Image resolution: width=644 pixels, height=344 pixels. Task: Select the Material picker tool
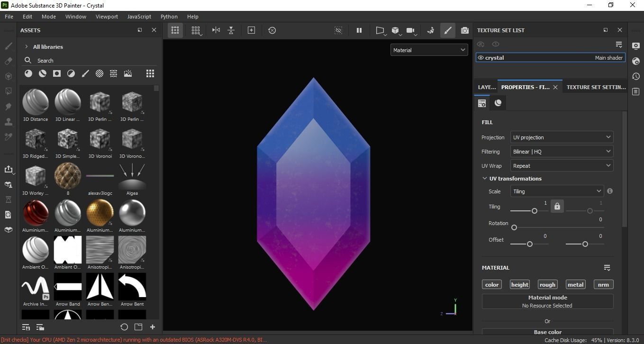8,137
